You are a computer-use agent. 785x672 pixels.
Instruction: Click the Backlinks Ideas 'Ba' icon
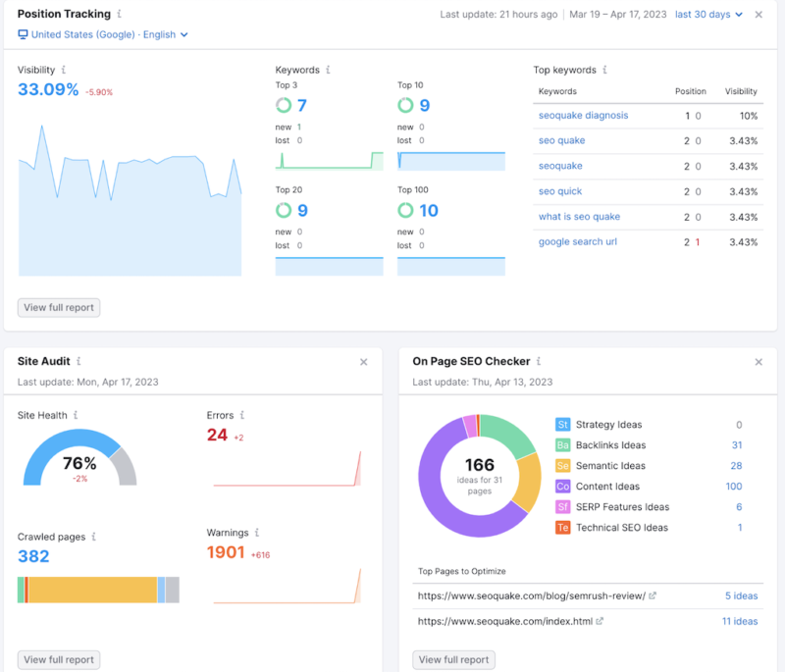point(562,445)
